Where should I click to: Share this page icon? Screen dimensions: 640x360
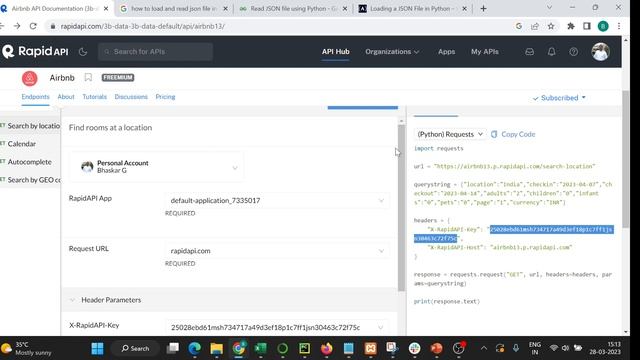(x=535, y=26)
